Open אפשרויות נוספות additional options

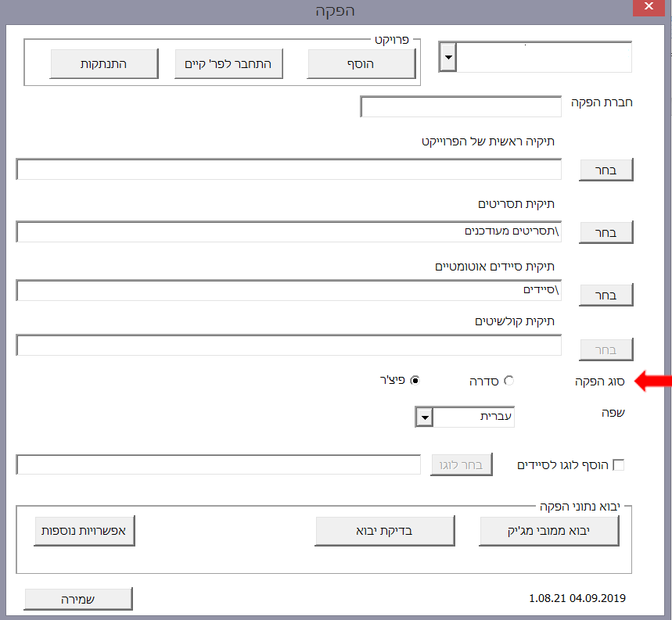pyautogui.click(x=85, y=532)
